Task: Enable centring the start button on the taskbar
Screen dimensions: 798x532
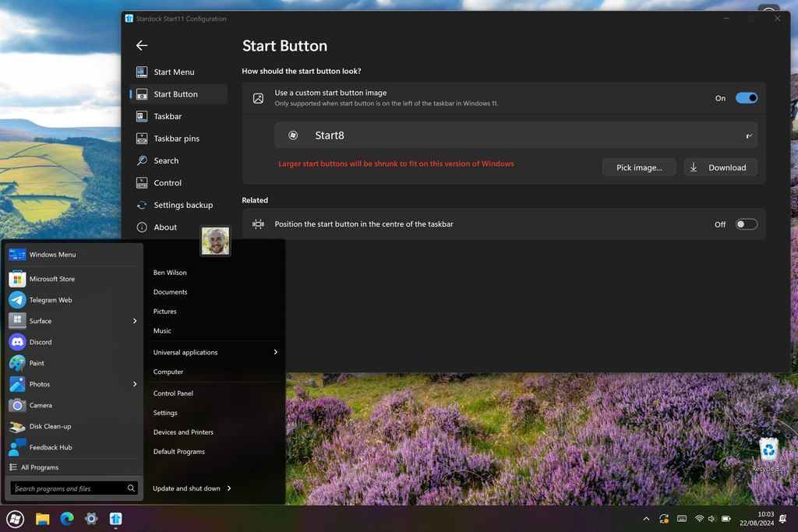Action: 745,224
